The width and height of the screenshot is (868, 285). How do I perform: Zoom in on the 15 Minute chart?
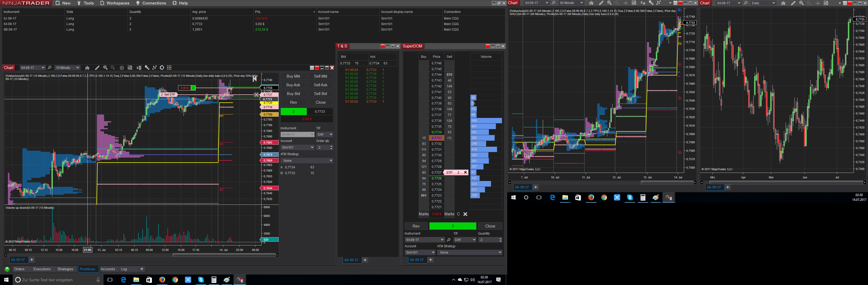(105, 68)
